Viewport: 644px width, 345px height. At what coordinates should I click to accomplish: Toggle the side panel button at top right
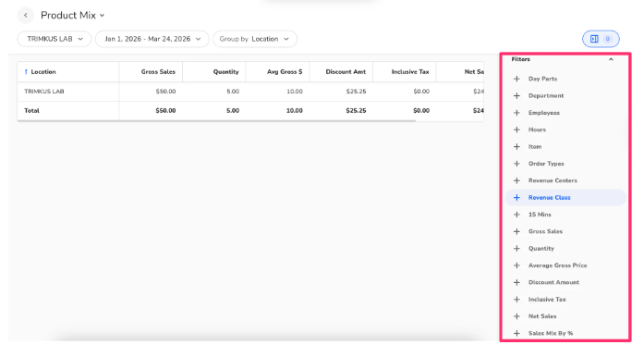pyautogui.click(x=601, y=39)
